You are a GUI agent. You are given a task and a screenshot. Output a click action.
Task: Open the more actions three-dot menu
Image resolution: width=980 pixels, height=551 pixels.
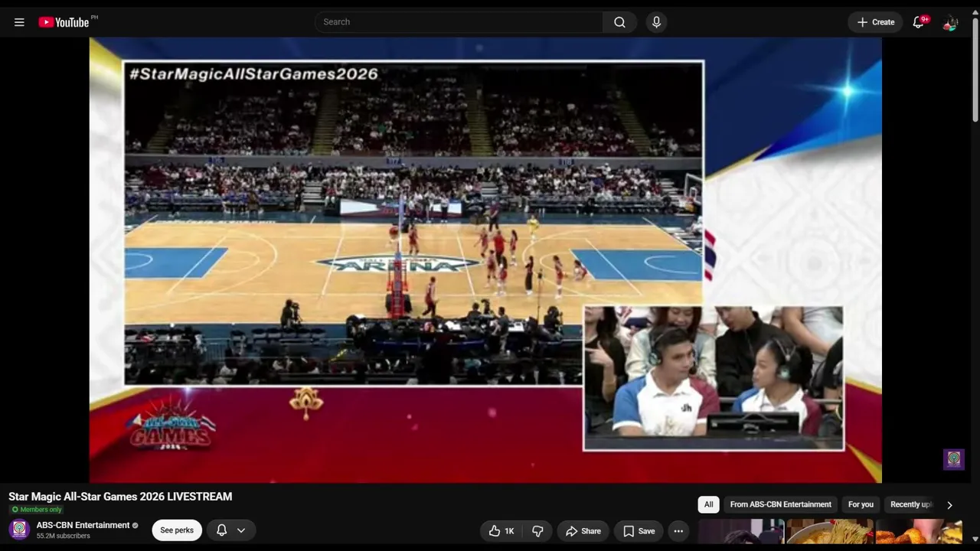tap(678, 531)
